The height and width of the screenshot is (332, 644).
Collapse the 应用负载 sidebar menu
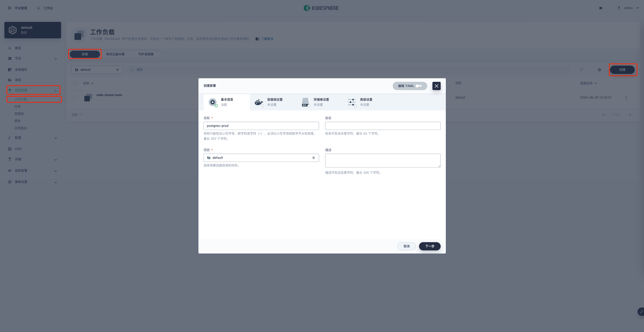click(x=34, y=90)
